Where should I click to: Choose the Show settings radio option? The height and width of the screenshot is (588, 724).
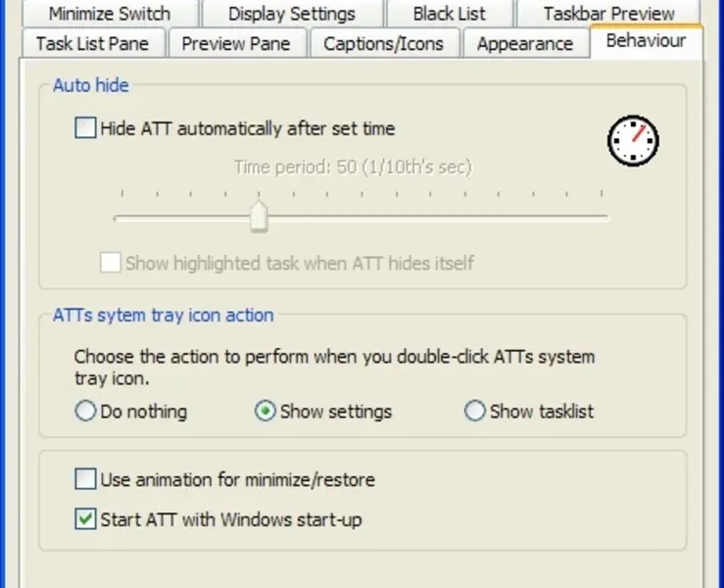(x=265, y=412)
